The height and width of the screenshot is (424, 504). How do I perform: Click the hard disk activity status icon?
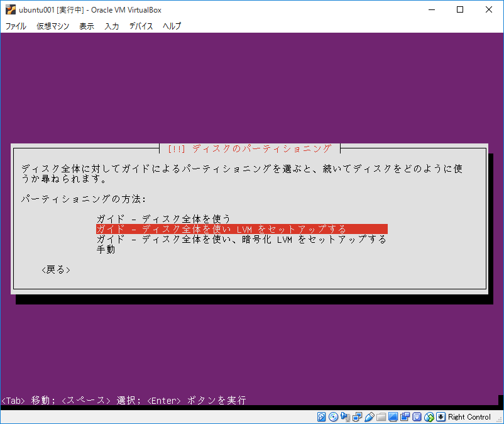pyautogui.click(x=321, y=416)
